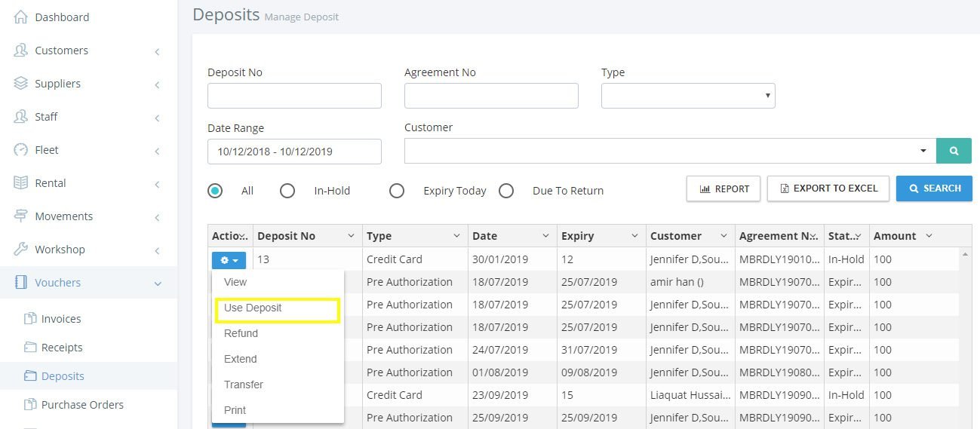980x429 pixels.
Task: Open the Type dropdown
Action: click(688, 96)
